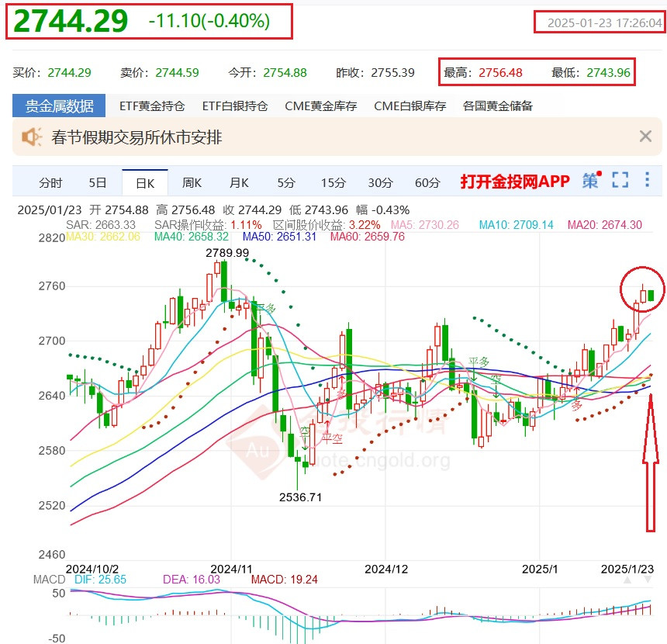Click the small gray up triangle below chart
667x644 pixels.
[627, 580]
